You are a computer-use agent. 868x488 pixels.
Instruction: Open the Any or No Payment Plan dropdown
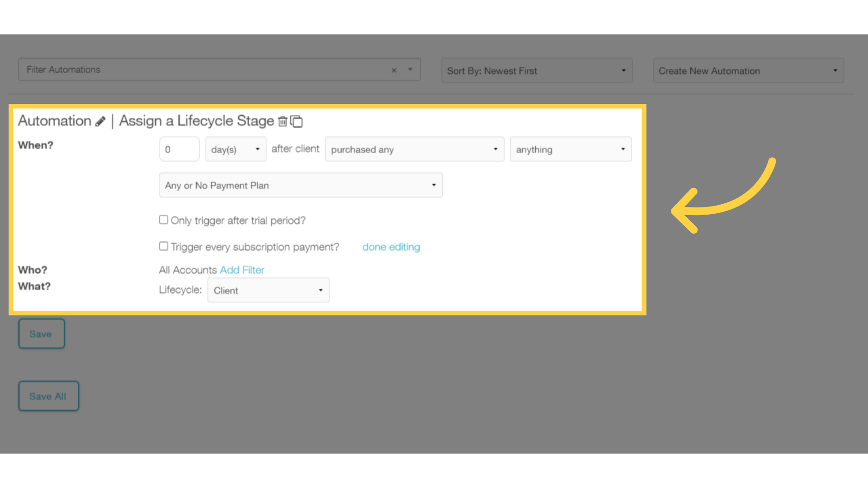301,185
